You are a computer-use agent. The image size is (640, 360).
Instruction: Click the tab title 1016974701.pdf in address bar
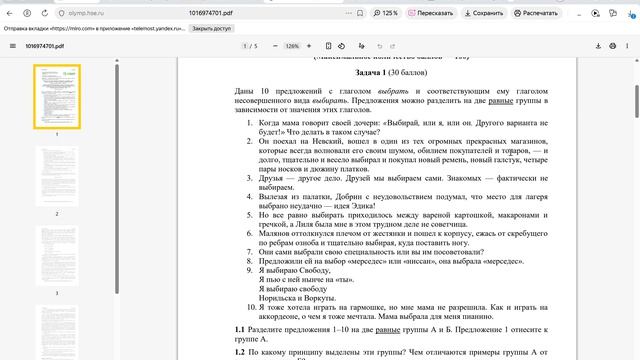(211, 13)
